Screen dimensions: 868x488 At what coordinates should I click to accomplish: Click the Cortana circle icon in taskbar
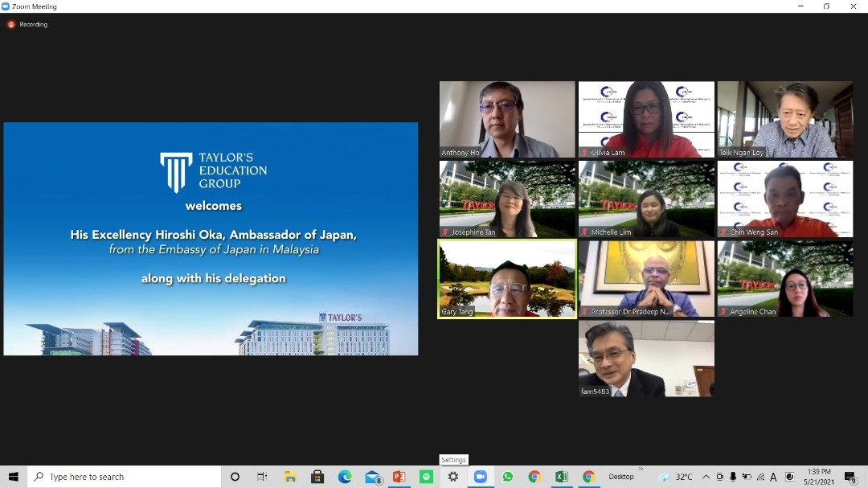(x=235, y=477)
